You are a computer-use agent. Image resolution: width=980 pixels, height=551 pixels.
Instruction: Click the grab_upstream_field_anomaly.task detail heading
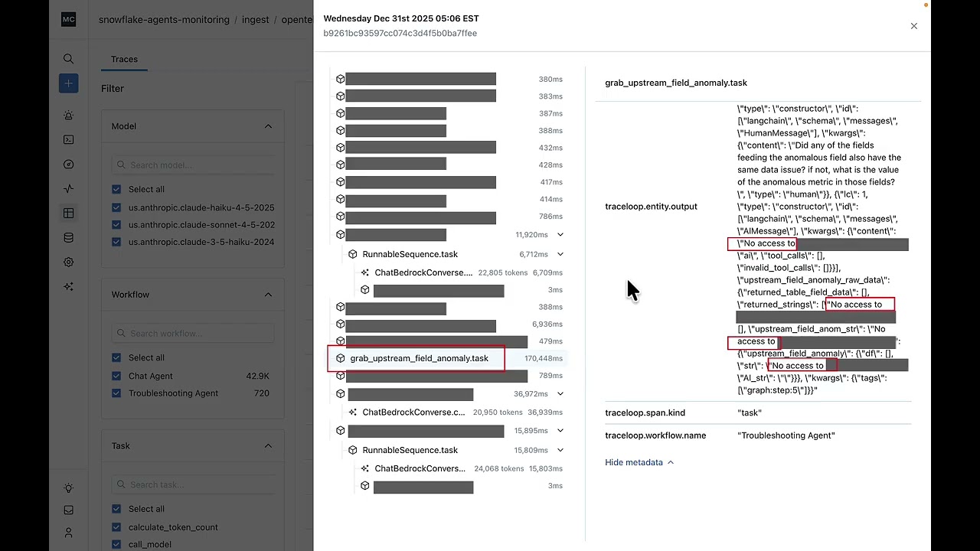coord(676,83)
